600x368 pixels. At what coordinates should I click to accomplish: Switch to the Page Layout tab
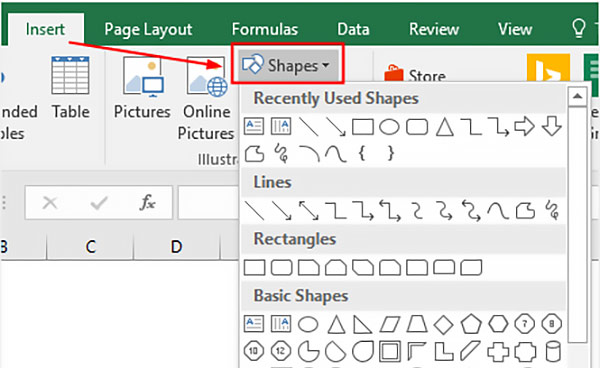pyautogui.click(x=148, y=29)
